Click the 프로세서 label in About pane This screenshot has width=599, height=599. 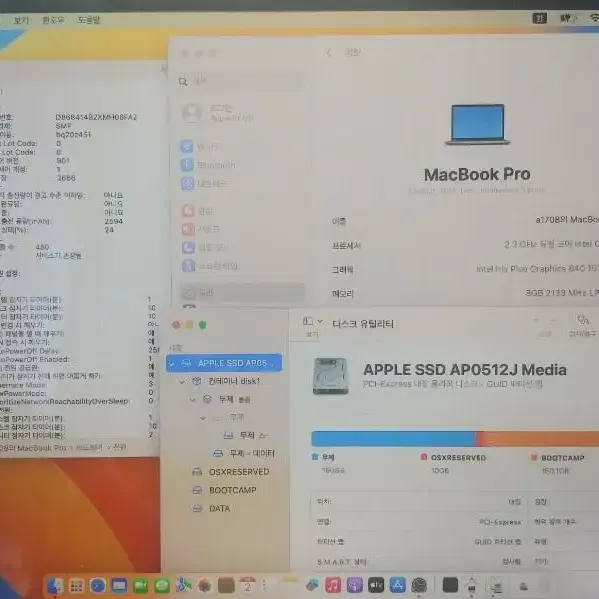(346, 245)
